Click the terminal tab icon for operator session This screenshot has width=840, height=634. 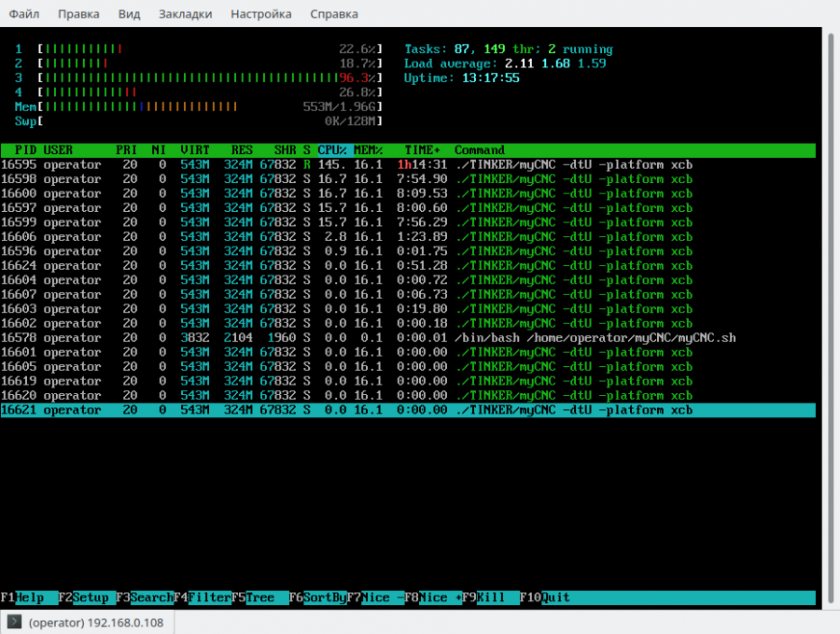pyautogui.click(x=14, y=622)
